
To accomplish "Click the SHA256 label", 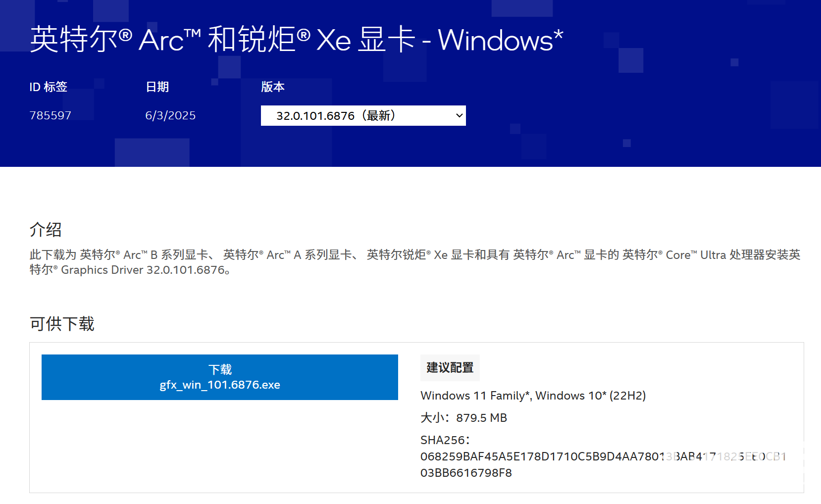I will pyautogui.click(x=445, y=440).
